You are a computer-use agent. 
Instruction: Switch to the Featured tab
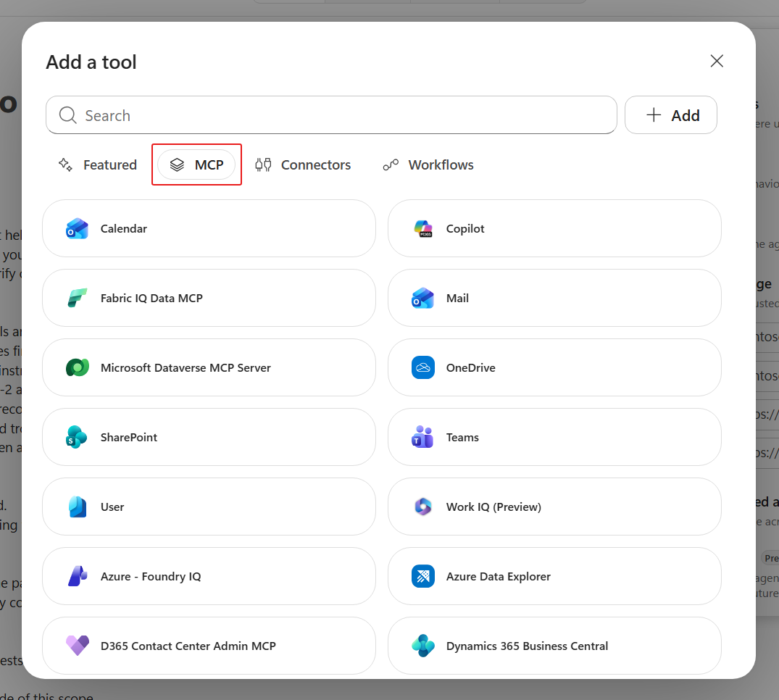tap(98, 164)
